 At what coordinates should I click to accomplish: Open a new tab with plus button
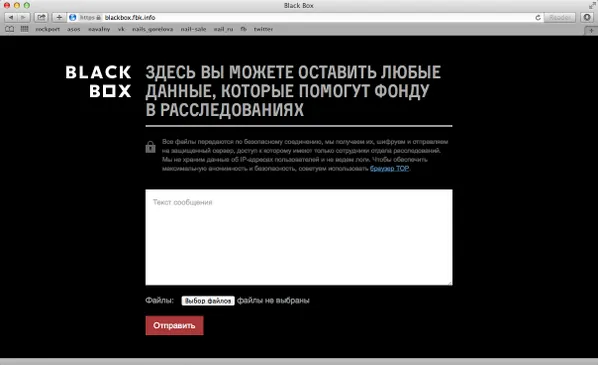pos(591,30)
